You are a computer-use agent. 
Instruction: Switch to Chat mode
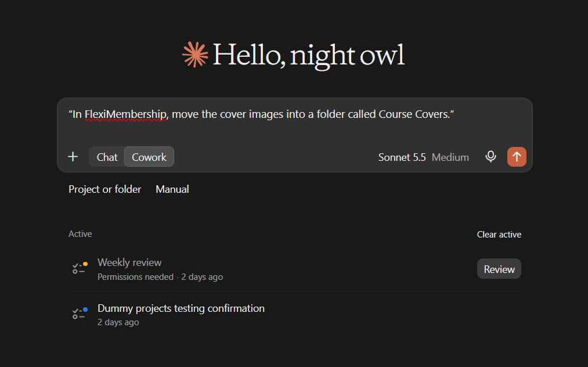pyautogui.click(x=107, y=157)
